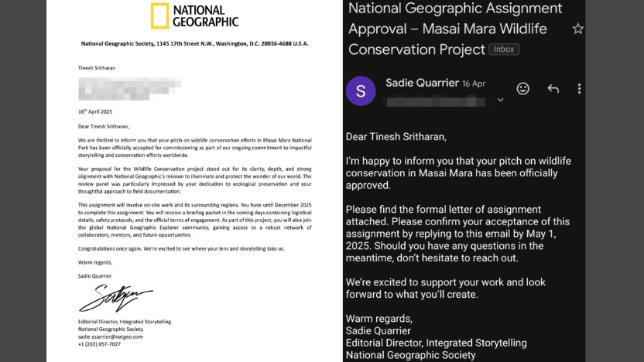Reply to Sadie Quarrier's email

point(553,88)
